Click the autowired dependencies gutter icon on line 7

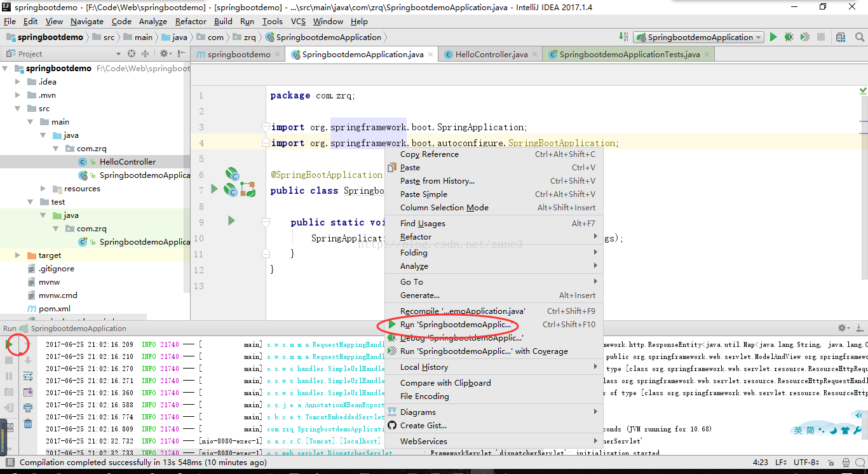[x=248, y=189]
